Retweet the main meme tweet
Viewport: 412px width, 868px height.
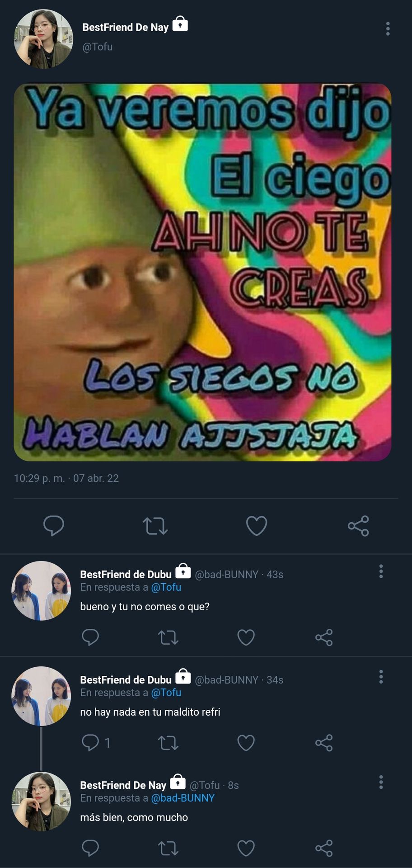(155, 526)
